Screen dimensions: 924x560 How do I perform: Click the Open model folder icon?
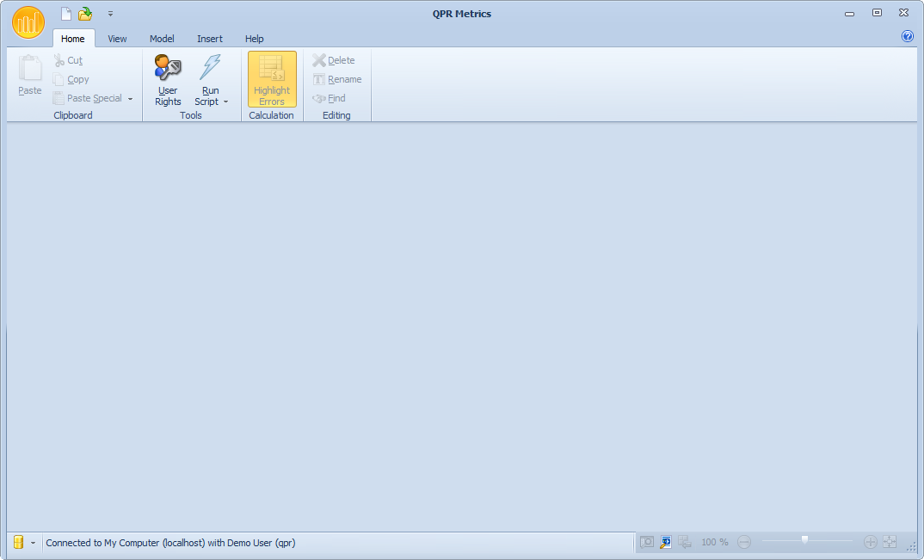[x=85, y=14]
